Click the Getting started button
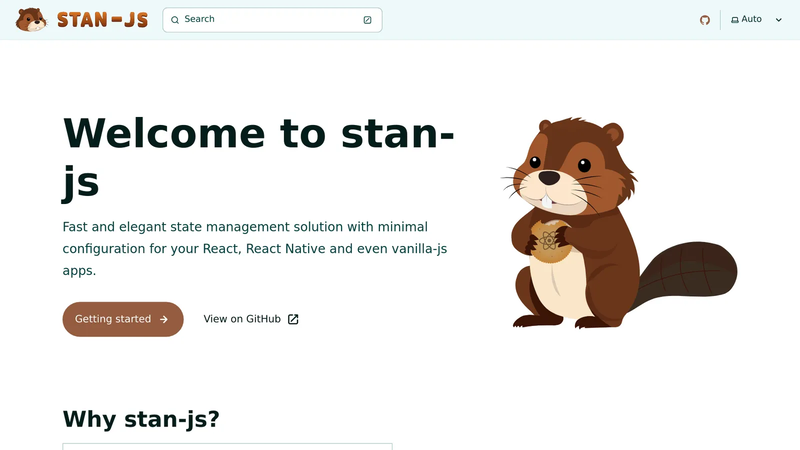 pos(123,319)
